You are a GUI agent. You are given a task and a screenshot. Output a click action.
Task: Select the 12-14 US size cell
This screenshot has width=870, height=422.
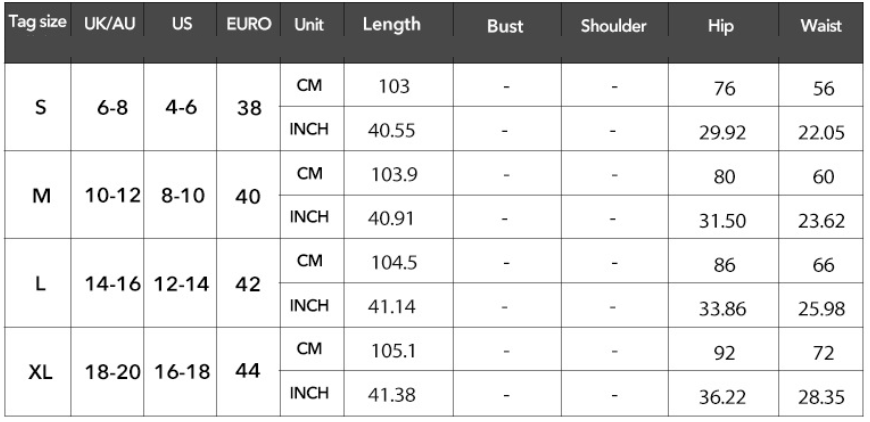click(181, 284)
